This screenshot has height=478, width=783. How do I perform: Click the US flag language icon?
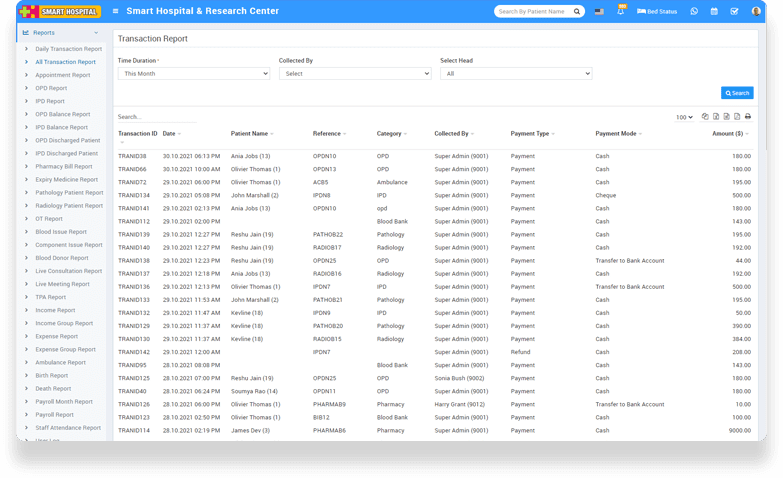pyautogui.click(x=599, y=11)
